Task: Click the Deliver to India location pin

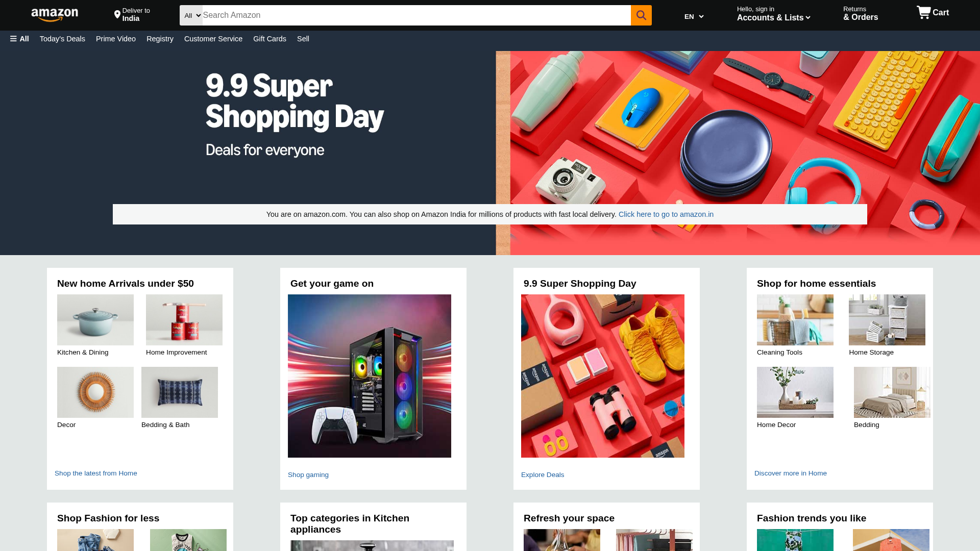Action: (117, 15)
